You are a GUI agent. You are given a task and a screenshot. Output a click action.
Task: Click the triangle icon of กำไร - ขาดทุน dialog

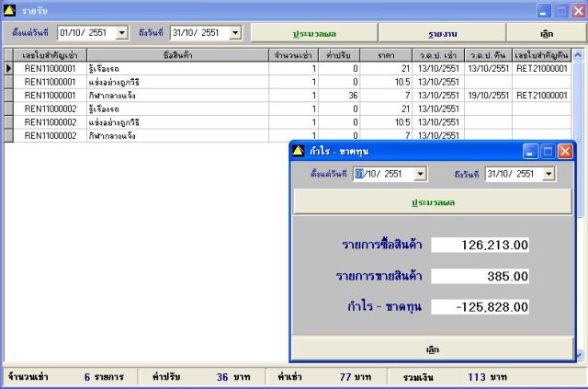point(298,151)
